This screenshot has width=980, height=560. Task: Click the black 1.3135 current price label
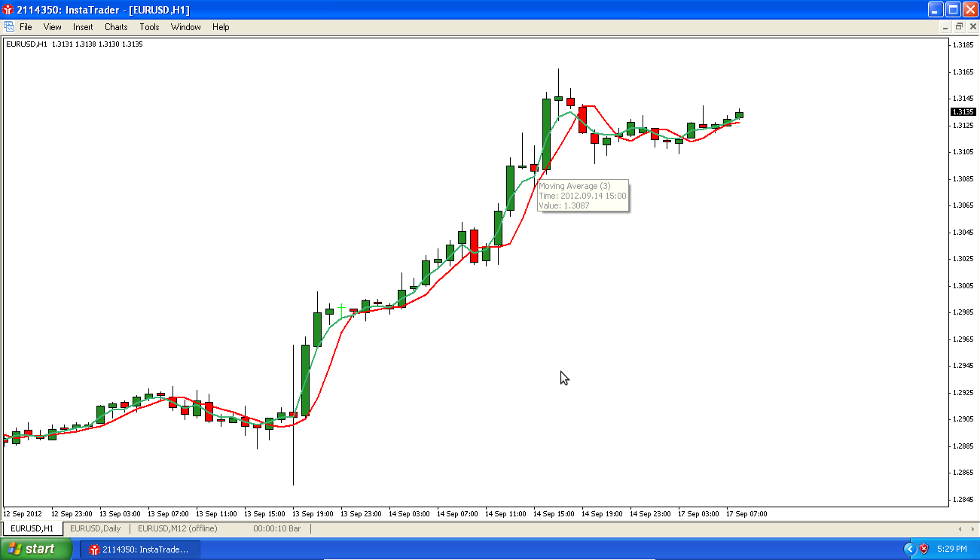963,111
